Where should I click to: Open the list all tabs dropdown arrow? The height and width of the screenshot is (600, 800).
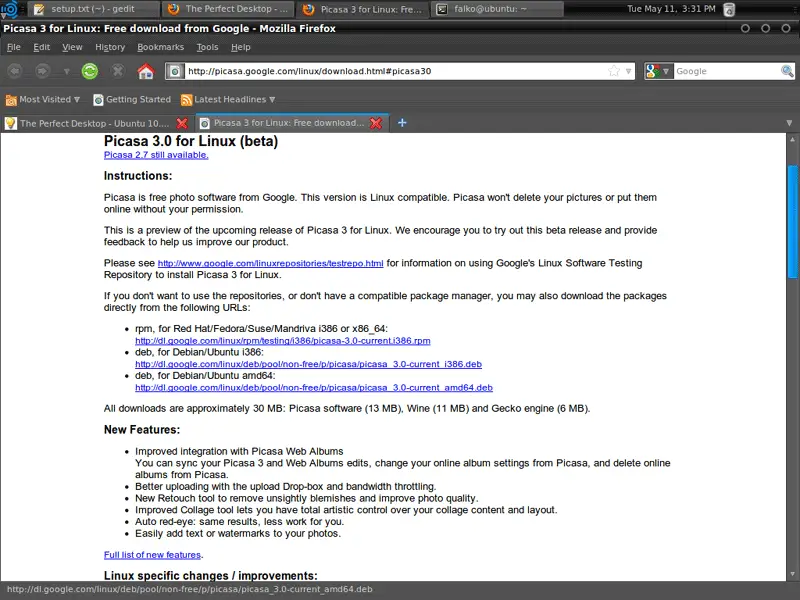789,123
